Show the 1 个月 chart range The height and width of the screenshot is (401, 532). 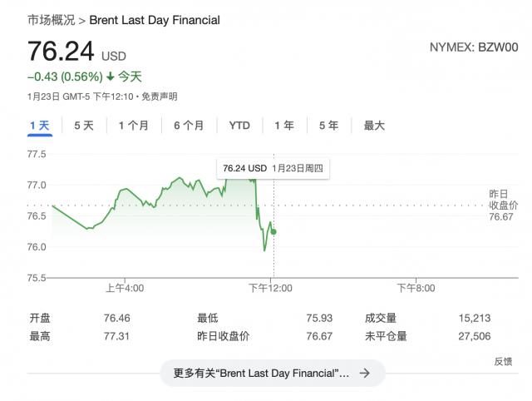(x=133, y=126)
